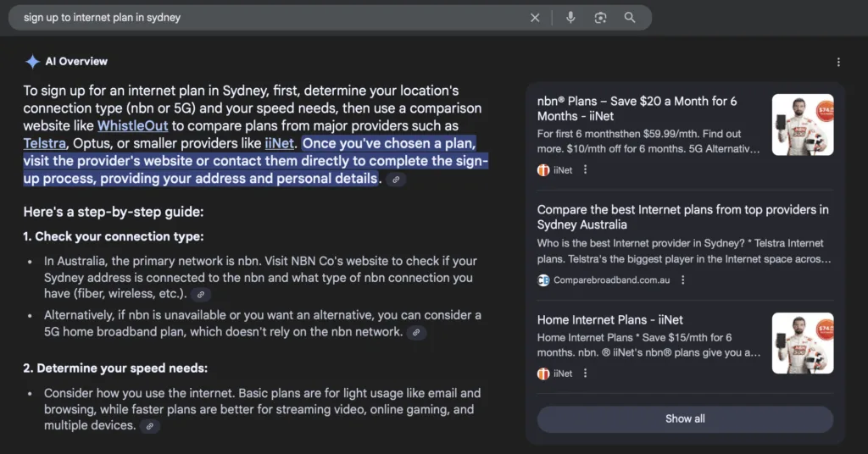Click '1. Check your connection type:' heading
The image size is (868, 454).
point(114,236)
